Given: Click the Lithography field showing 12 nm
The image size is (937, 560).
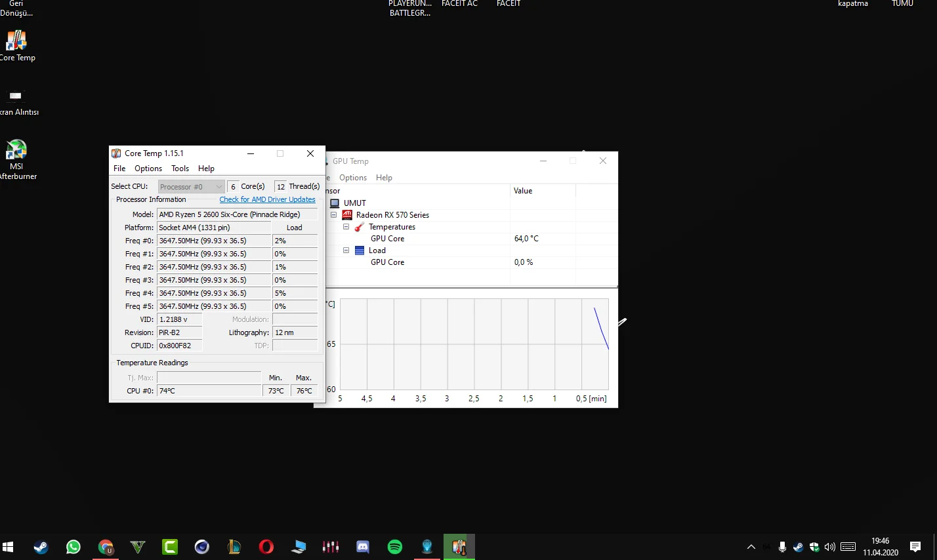Looking at the screenshot, I should pos(295,332).
